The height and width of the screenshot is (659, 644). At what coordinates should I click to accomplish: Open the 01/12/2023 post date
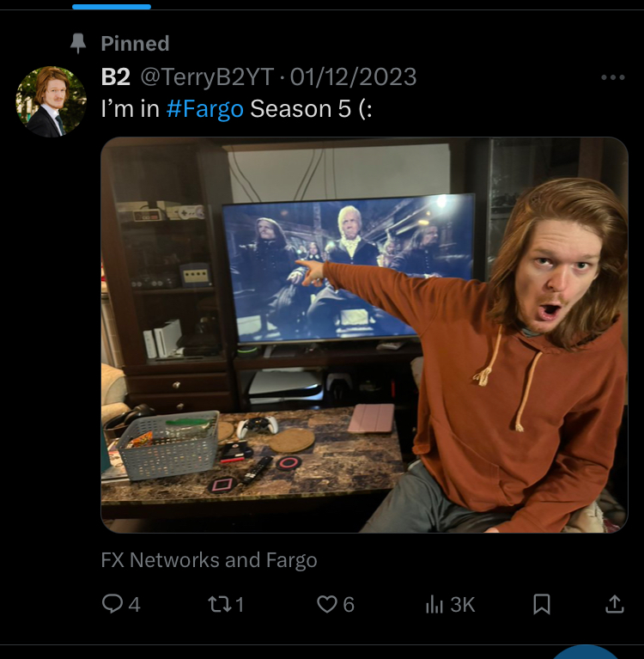coord(353,77)
